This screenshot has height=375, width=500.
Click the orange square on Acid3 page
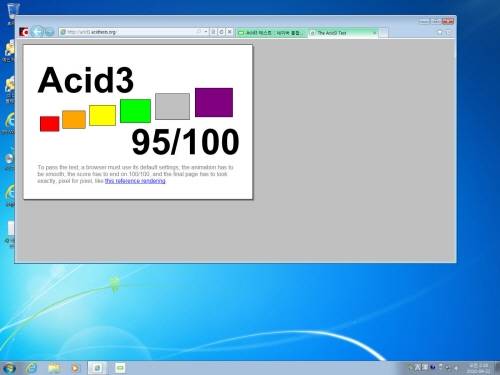74,119
